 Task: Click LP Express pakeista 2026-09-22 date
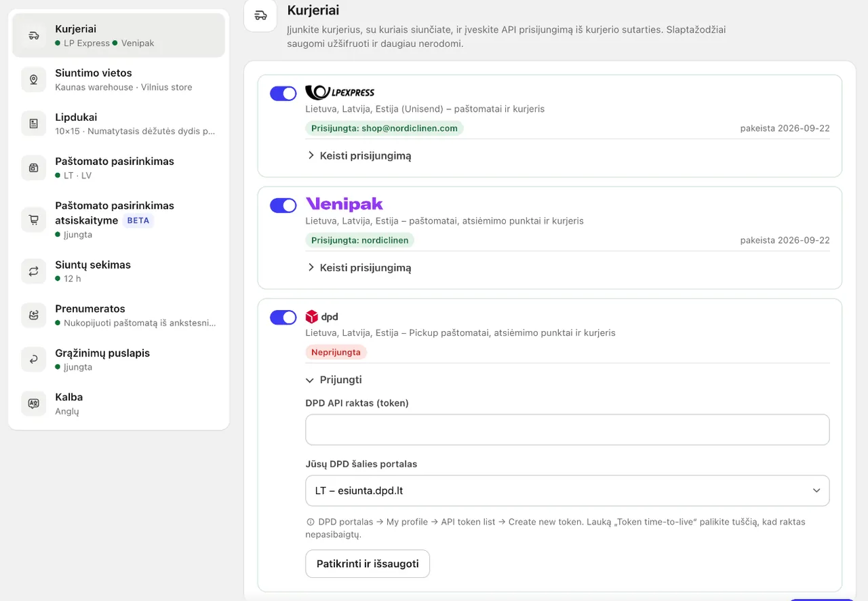[x=785, y=128]
